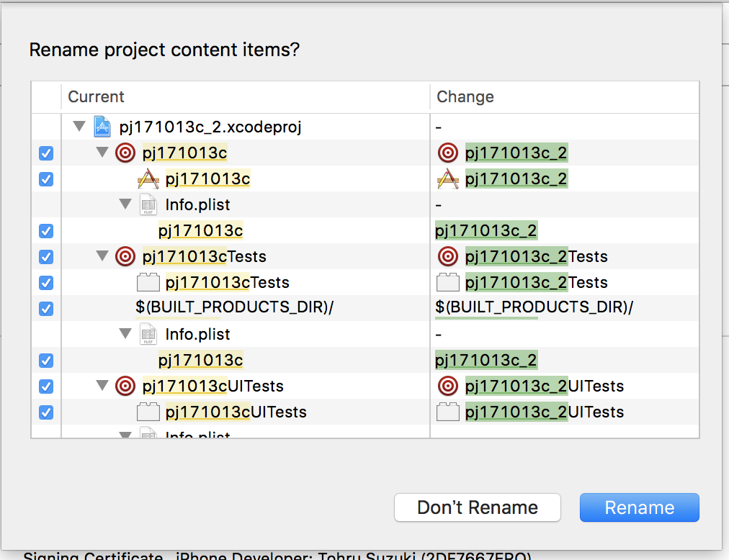Click target icon of current pj171013cTests

coord(125,256)
